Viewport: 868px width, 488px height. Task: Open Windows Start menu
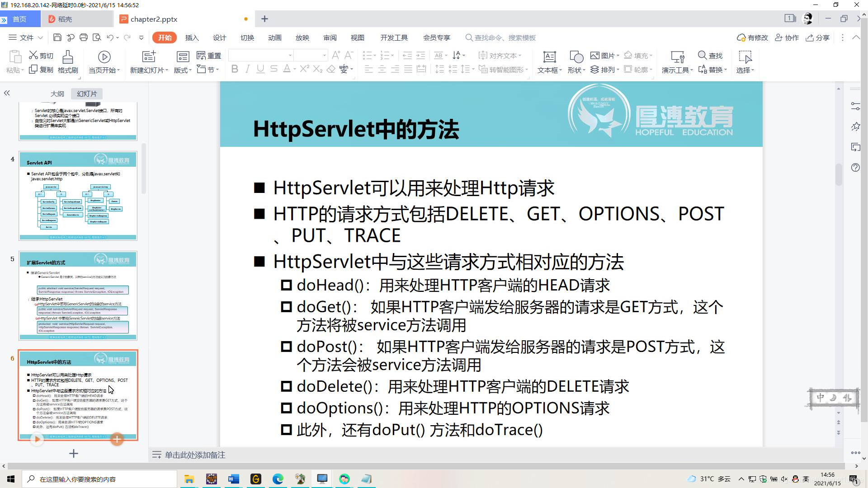[11, 479]
